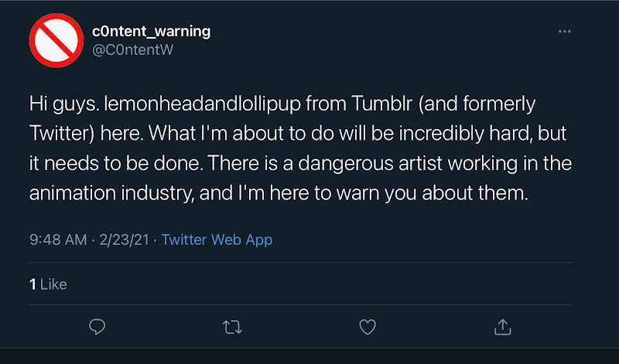The width and height of the screenshot is (619, 364).
Task: Click the reply speech bubble icon
Action: [x=97, y=327]
